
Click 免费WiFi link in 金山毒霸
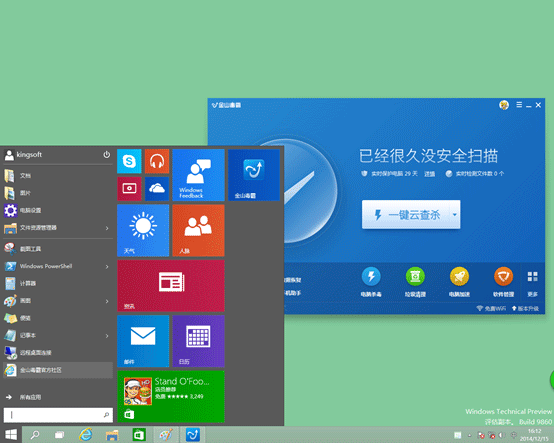coord(491,308)
